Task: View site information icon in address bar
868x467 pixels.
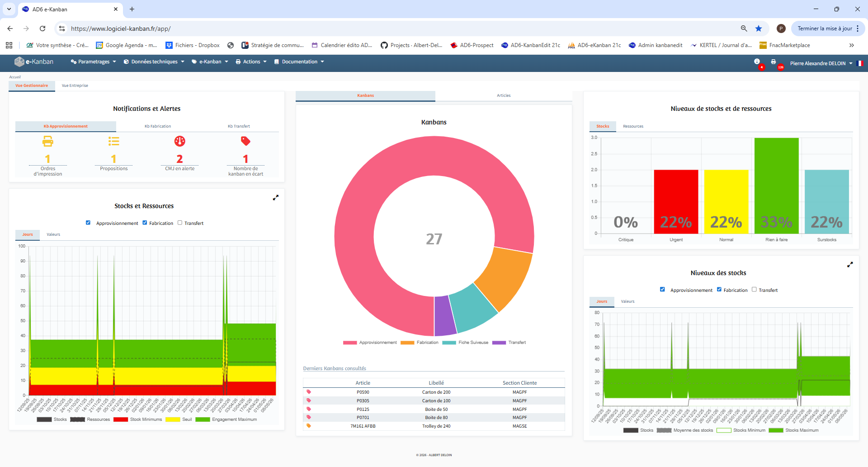Action: 62,29
